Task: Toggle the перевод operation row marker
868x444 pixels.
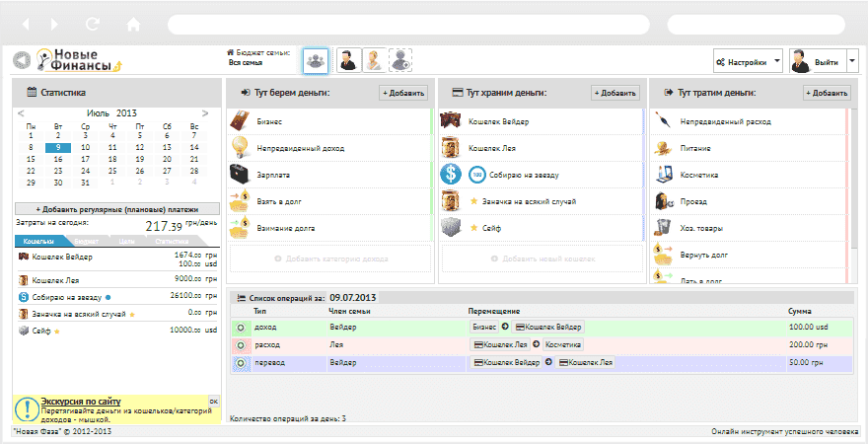Action: click(x=240, y=364)
